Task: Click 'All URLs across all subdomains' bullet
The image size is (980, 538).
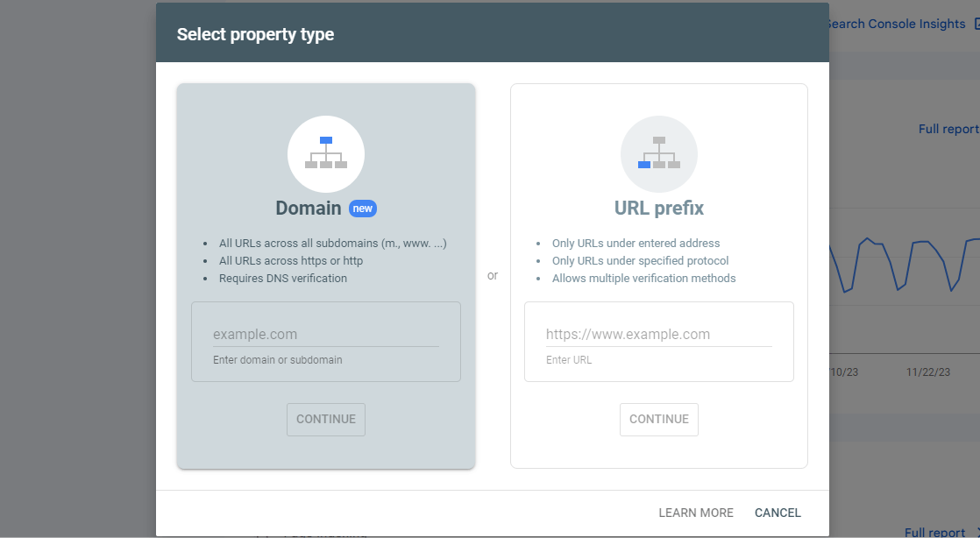Action: [332, 243]
